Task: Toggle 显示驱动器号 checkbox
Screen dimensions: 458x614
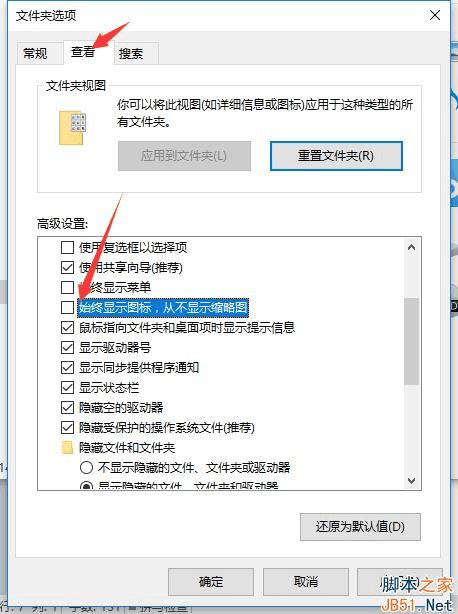Action: [x=67, y=347]
